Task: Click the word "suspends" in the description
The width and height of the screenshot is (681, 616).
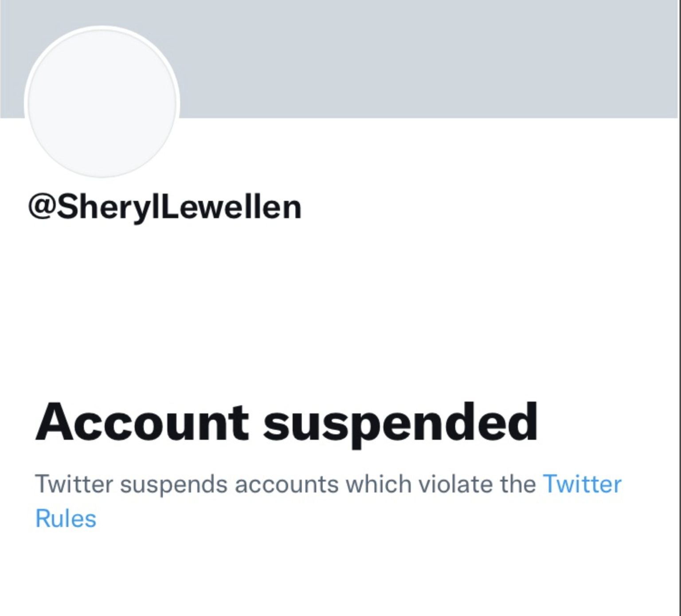Action: point(173,484)
